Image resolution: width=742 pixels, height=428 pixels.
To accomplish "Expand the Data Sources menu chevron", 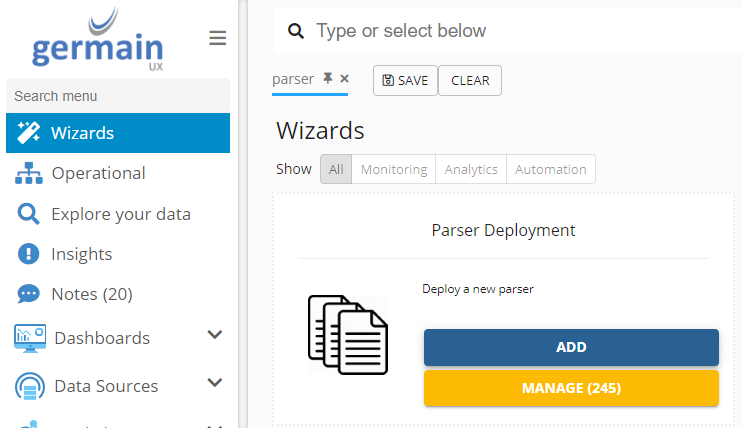I will point(214,383).
